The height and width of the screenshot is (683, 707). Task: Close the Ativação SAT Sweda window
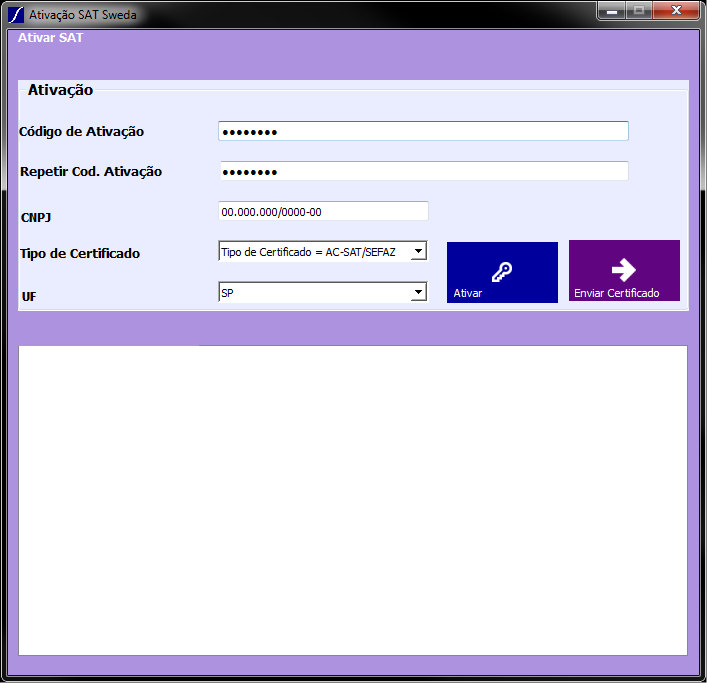[x=676, y=11]
